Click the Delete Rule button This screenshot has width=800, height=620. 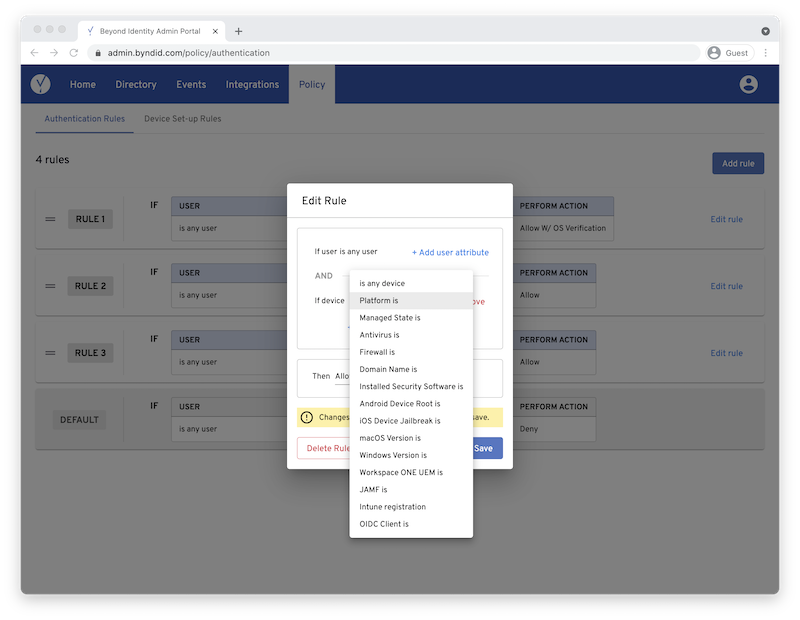(x=323, y=448)
